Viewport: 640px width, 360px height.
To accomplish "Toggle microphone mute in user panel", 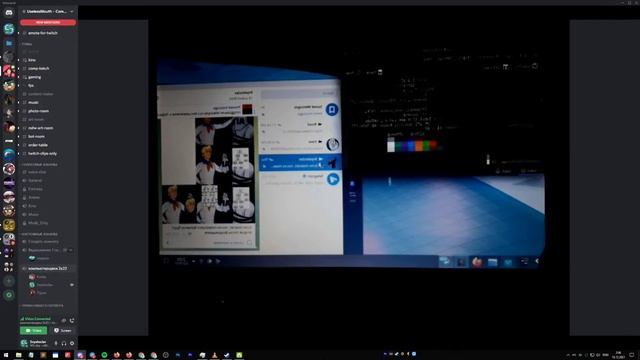I will click(56, 343).
